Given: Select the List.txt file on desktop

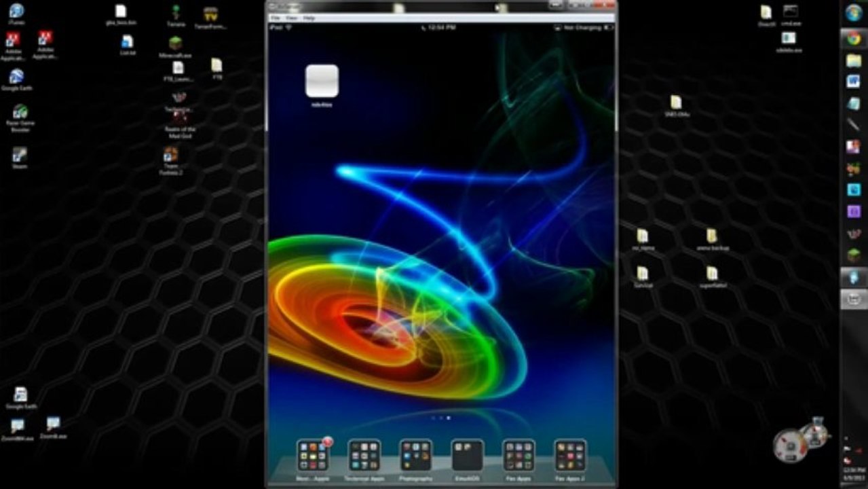Looking at the screenshot, I should pyautogui.click(x=128, y=46).
